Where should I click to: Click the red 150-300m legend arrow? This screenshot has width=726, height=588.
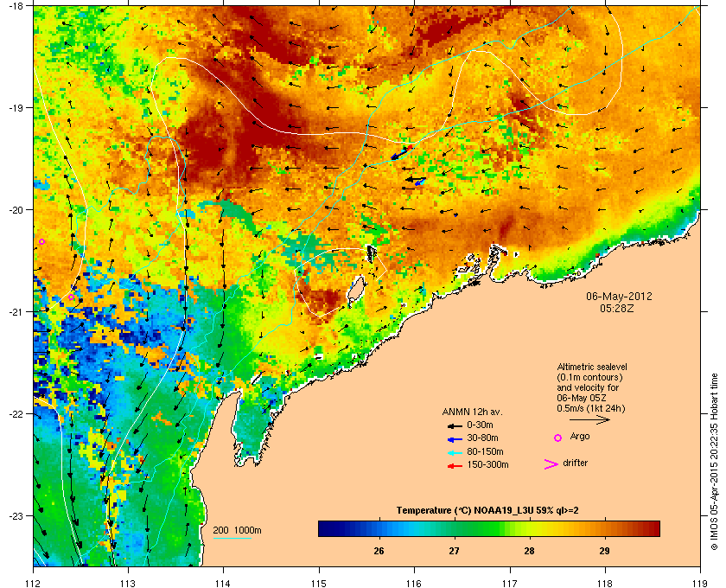point(455,466)
